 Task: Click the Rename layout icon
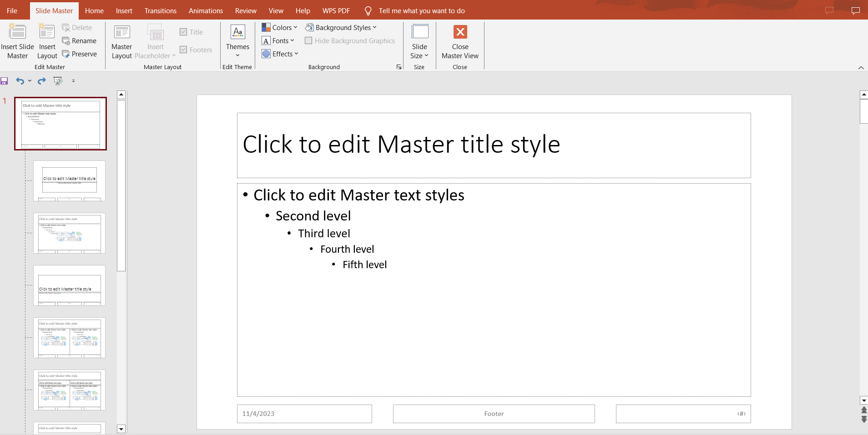click(66, 41)
